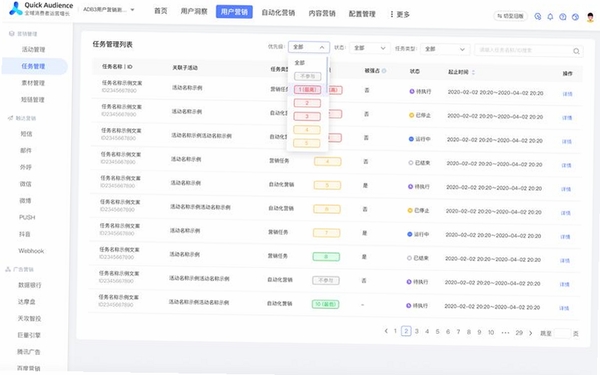The width and height of the screenshot is (600, 375).
Task: Open the 状态 filter dropdown
Action: tap(369, 48)
